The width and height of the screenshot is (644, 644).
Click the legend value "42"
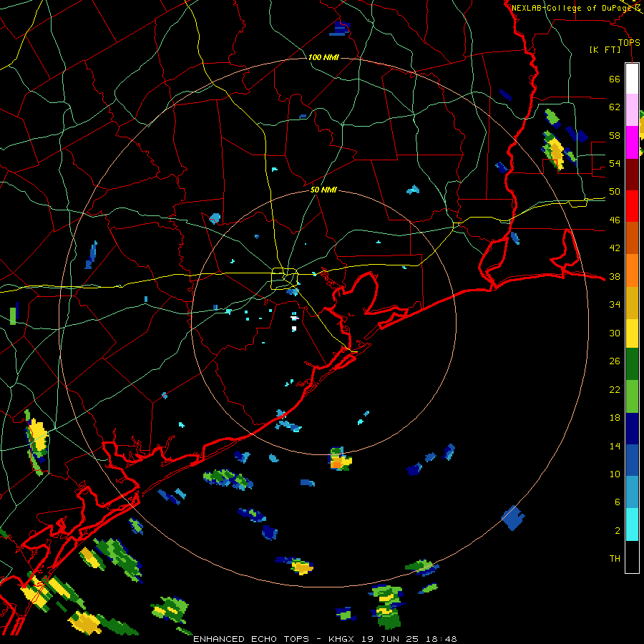[x=615, y=248]
